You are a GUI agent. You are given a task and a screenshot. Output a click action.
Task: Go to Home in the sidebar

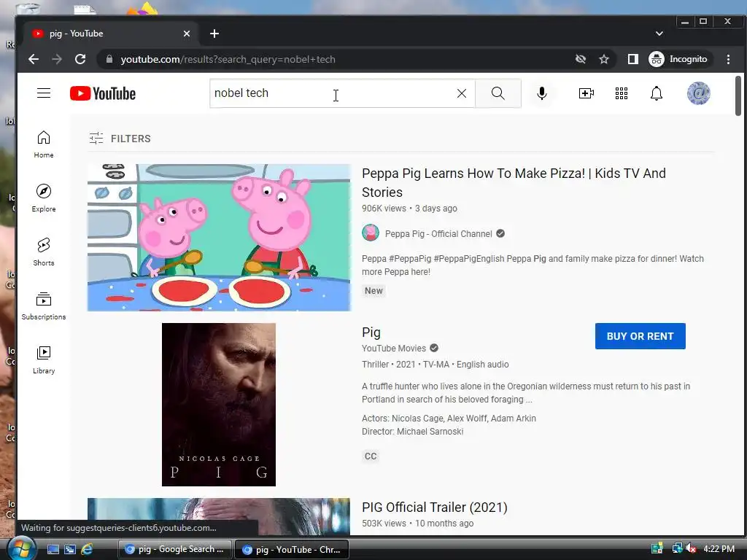pyautogui.click(x=43, y=144)
